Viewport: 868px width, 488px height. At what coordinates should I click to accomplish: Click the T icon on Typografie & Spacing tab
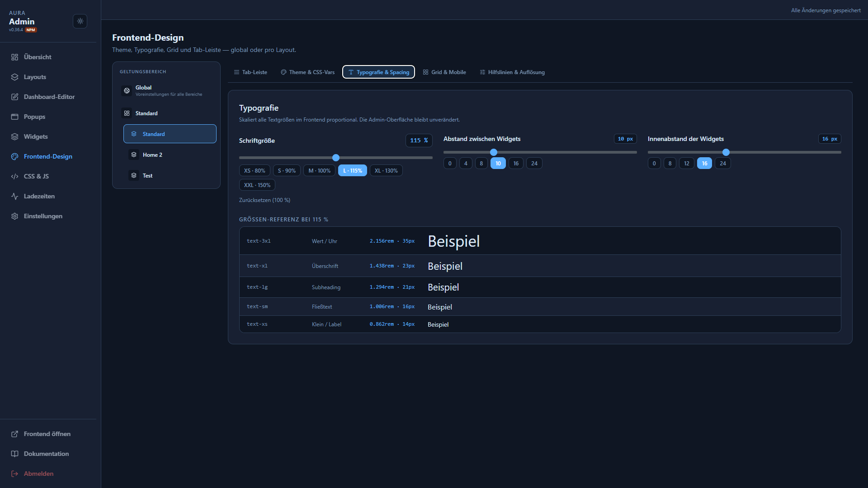click(351, 72)
